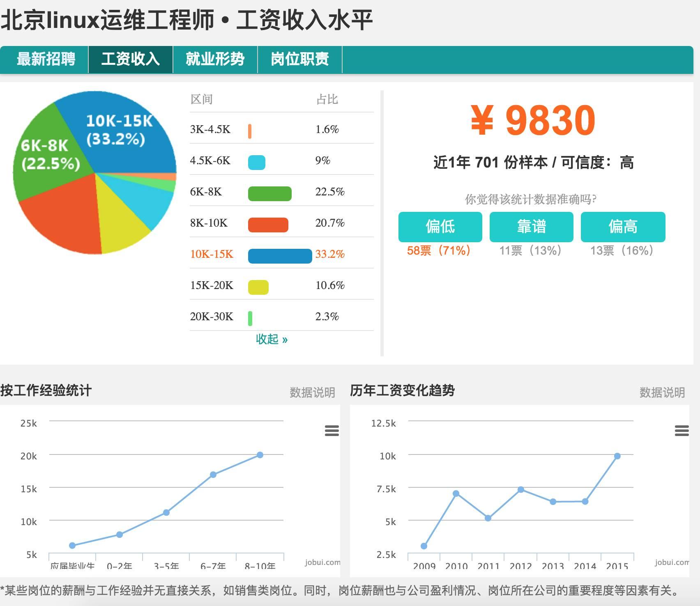700x606 pixels.
Task: Click the 2011 data point on trend chart
Action: [x=488, y=518]
